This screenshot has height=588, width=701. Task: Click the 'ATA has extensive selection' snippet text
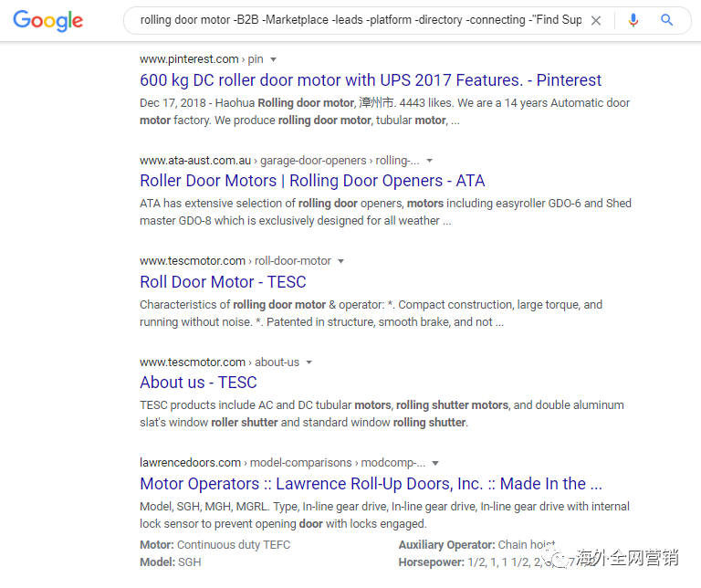click(x=385, y=212)
